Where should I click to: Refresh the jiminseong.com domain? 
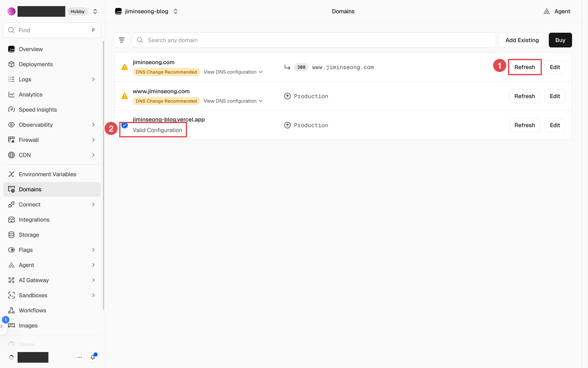525,67
